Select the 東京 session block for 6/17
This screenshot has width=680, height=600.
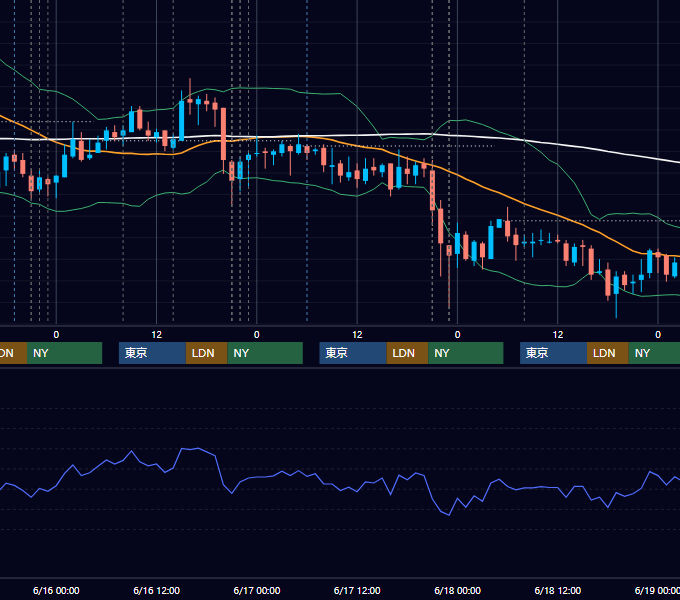(x=353, y=353)
